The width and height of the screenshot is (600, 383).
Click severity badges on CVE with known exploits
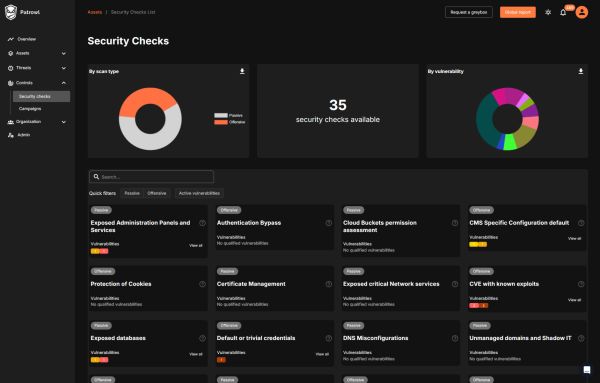pos(478,305)
